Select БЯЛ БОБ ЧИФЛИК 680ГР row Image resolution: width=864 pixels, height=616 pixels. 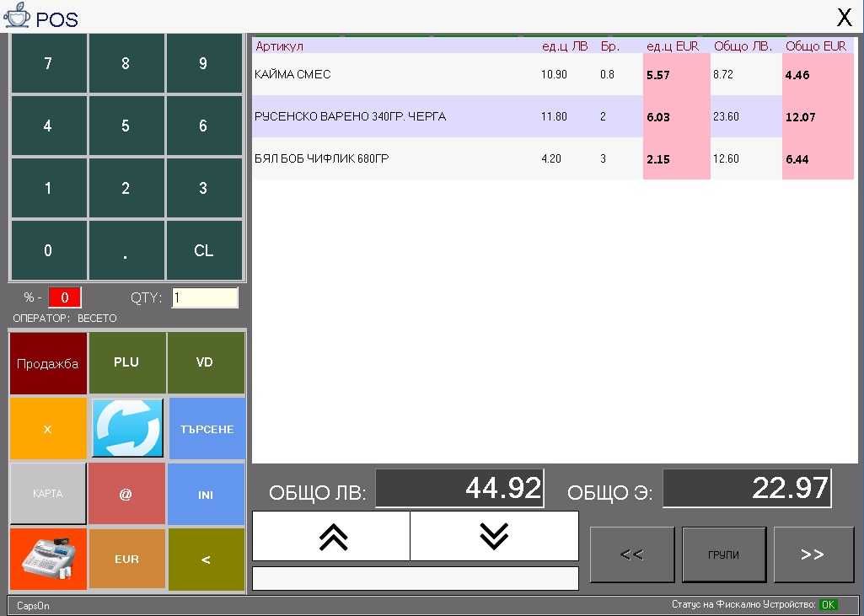(x=553, y=158)
